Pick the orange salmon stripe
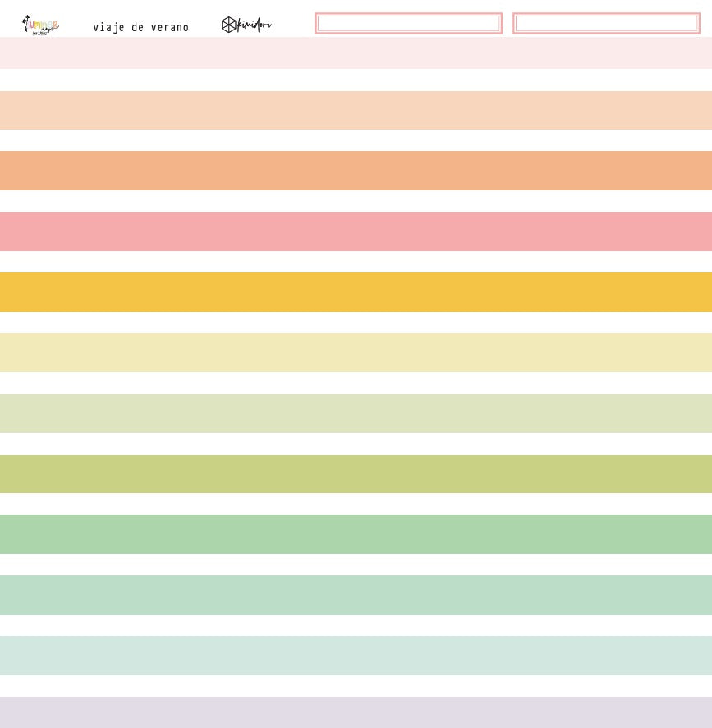 pyautogui.click(x=356, y=171)
